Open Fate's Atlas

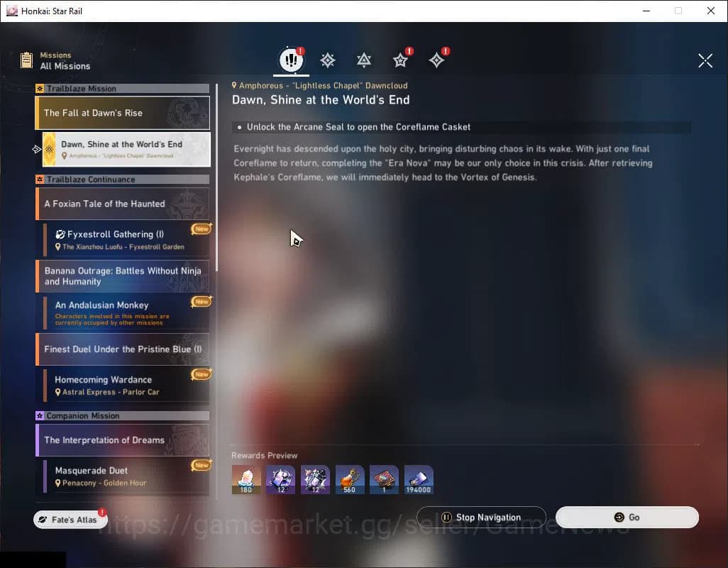(70, 520)
